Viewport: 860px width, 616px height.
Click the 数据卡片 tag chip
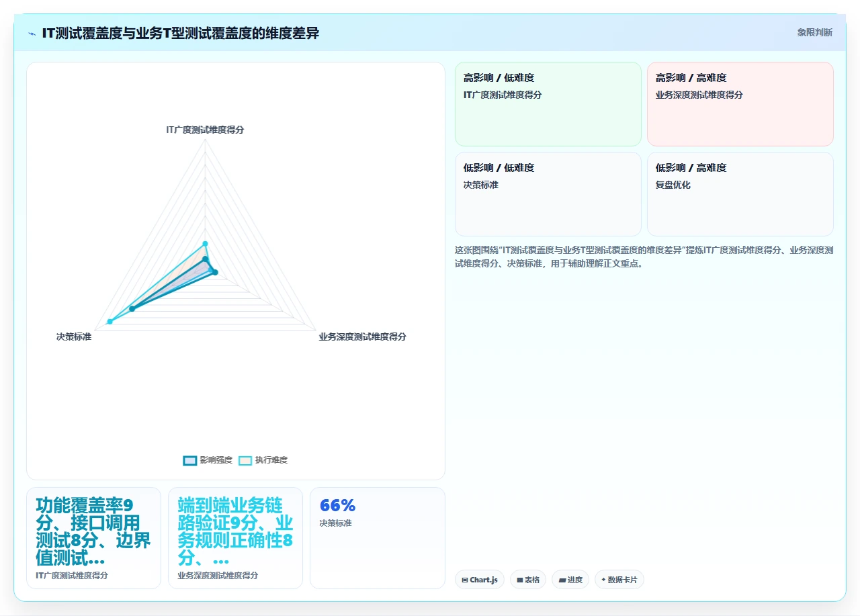coord(619,580)
